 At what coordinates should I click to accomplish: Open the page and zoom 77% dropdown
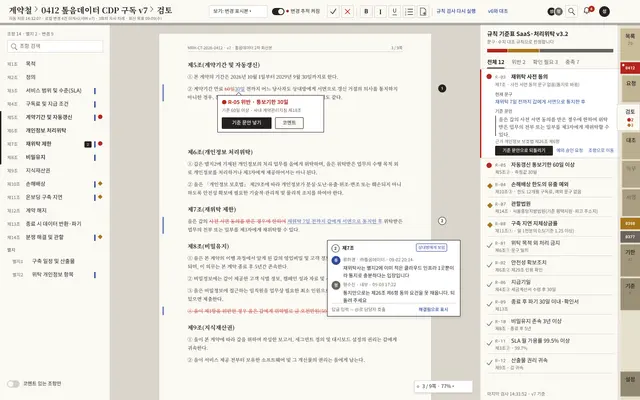click(x=443, y=386)
